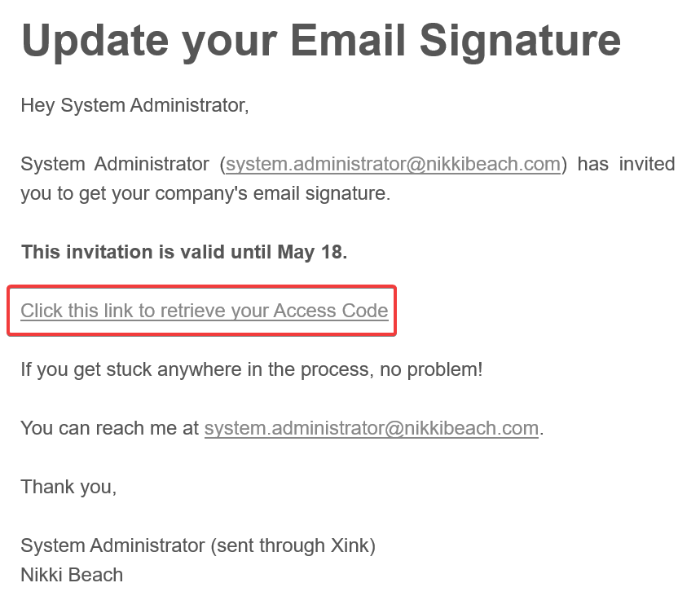Open the email address link in the invitation sentence
The width and height of the screenshot is (700, 605).
click(x=393, y=164)
